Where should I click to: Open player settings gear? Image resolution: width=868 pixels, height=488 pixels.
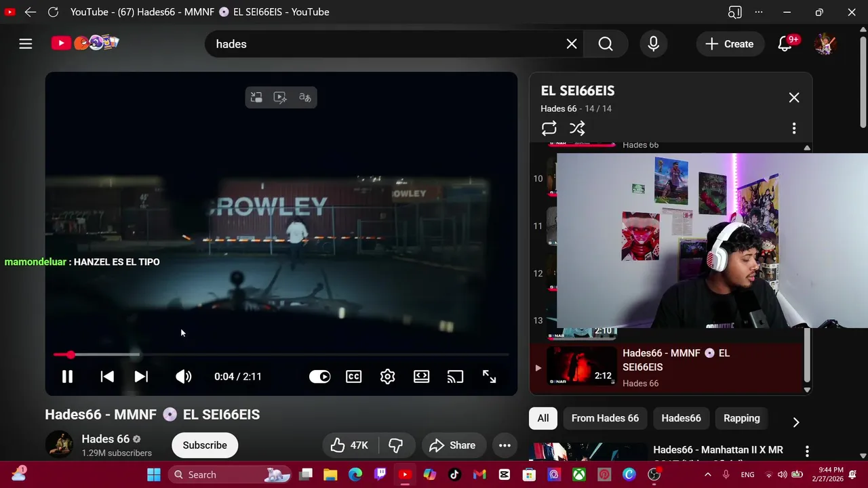[387, 377]
